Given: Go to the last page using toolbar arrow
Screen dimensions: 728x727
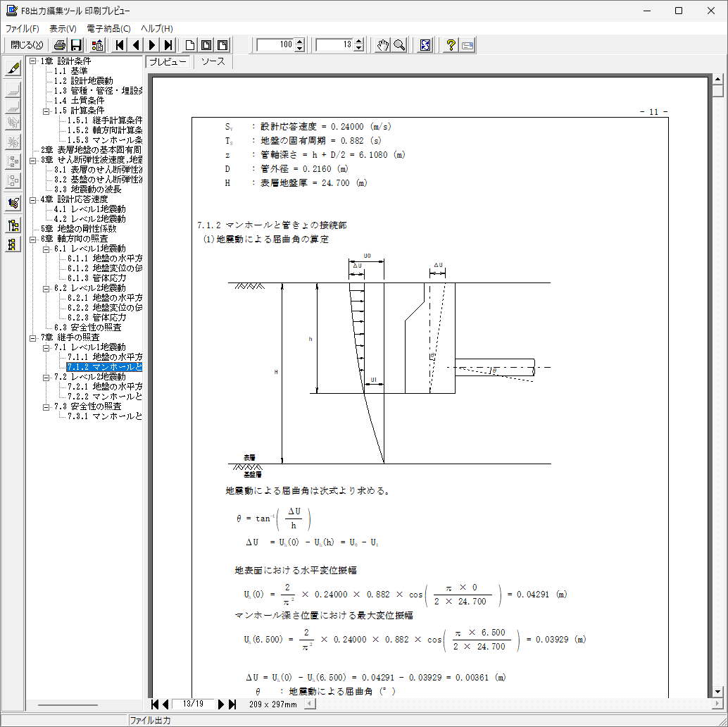Looking at the screenshot, I should (168, 45).
